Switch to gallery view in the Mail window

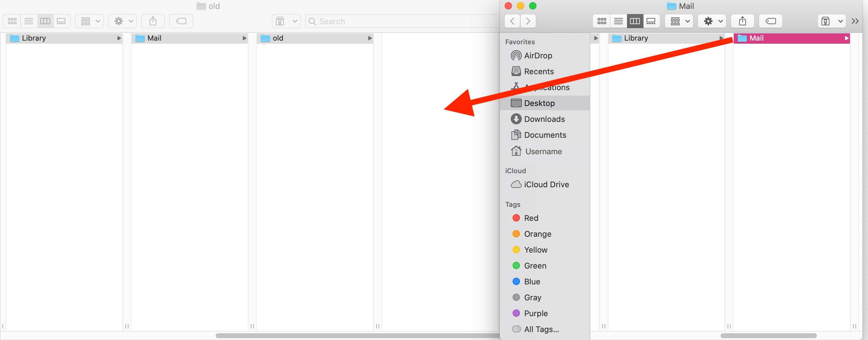(x=651, y=21)
